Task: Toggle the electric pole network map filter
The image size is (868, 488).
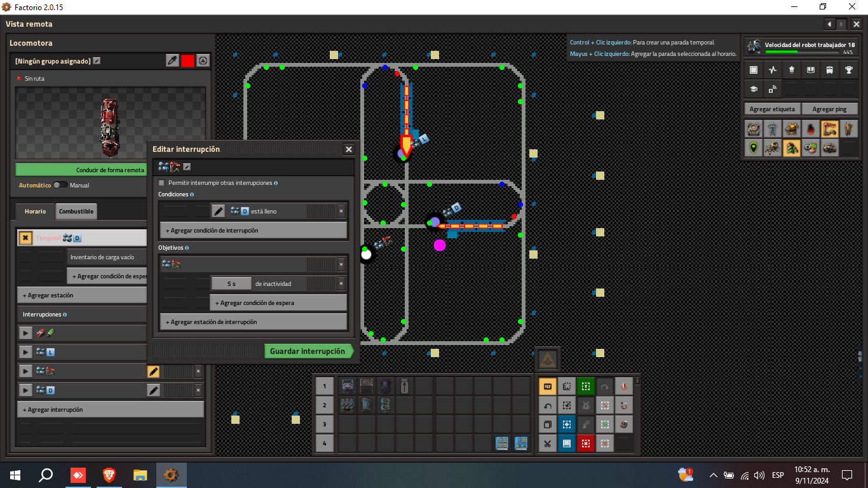Action: [772, 130]
